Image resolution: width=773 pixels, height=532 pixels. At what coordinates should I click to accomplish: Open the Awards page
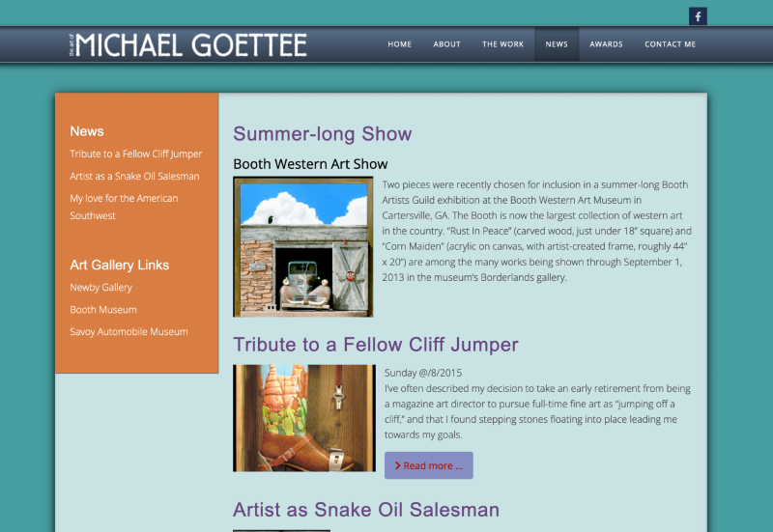tap(606, 44)
